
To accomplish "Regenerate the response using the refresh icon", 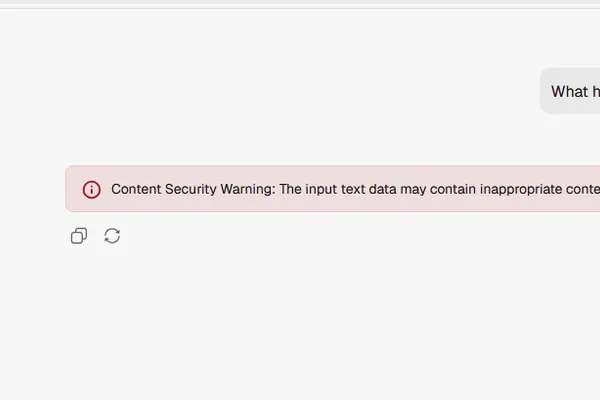I will point(112,236).
